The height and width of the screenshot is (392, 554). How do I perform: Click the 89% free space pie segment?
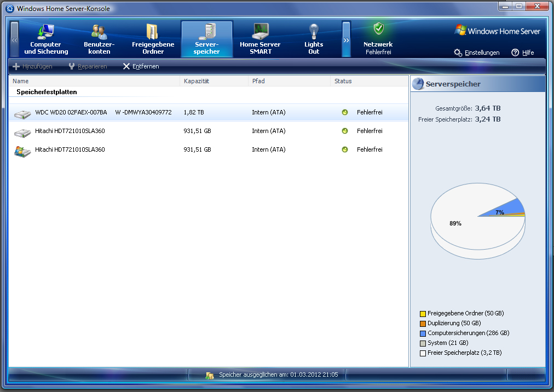point(455,223)
